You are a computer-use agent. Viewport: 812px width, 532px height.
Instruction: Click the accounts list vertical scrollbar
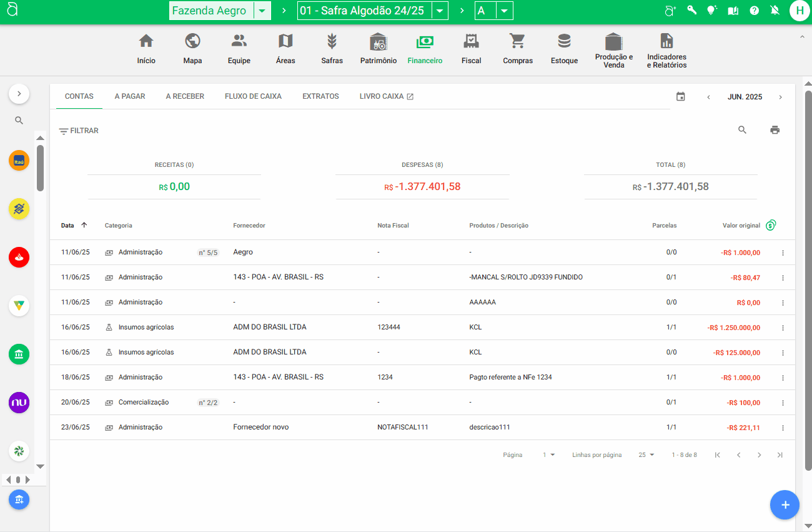pyautogui.click(x=40, y=169)
